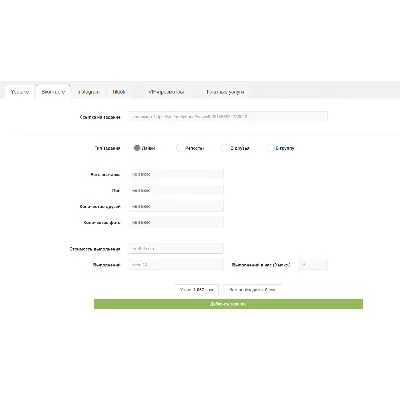Click the left white button above green bar
The height and width of the screenshot is (400, 400).
(x=197, y=290)
